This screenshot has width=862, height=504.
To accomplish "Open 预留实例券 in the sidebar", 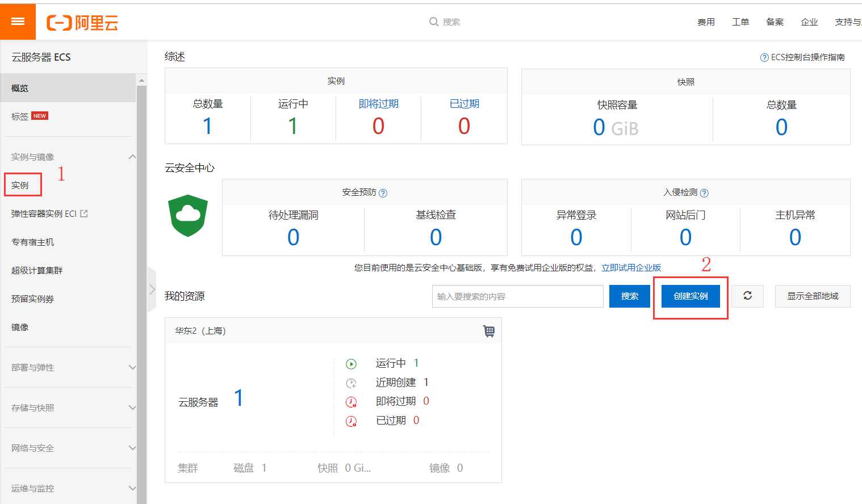I will coord(33,299).
